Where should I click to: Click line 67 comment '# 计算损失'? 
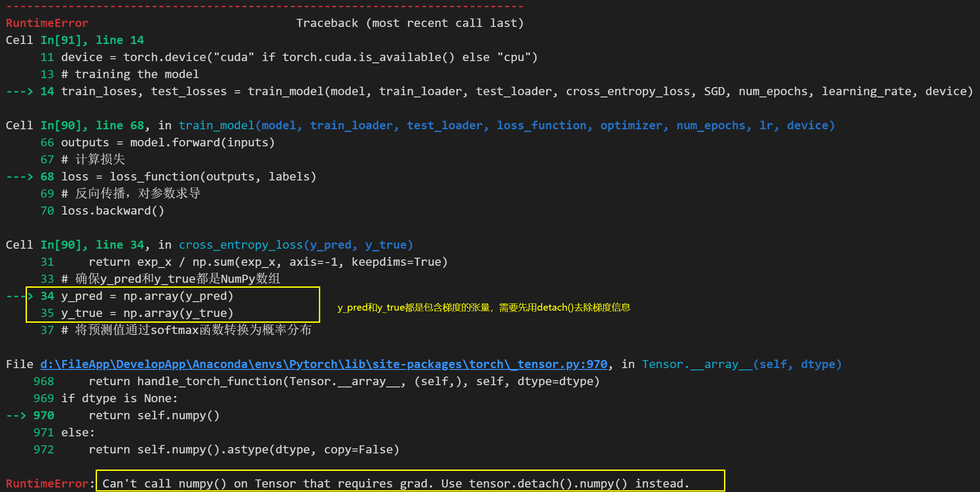pos(93,160)
